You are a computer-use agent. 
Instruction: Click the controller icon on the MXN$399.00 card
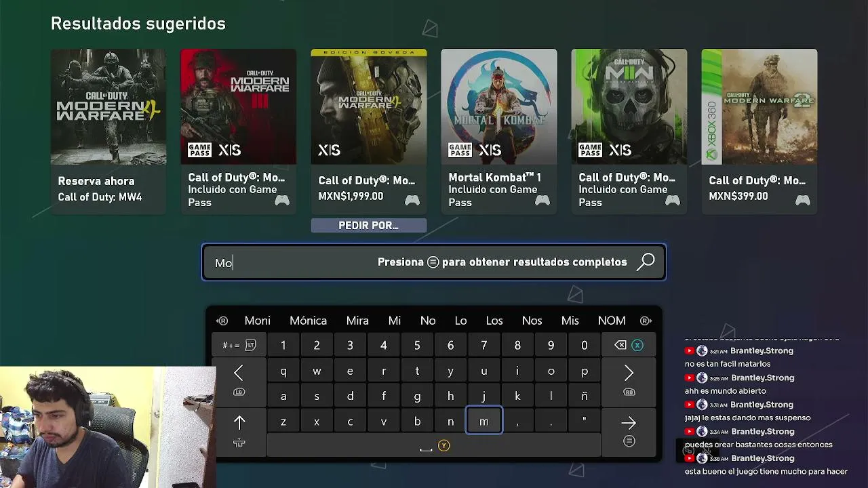802,200
